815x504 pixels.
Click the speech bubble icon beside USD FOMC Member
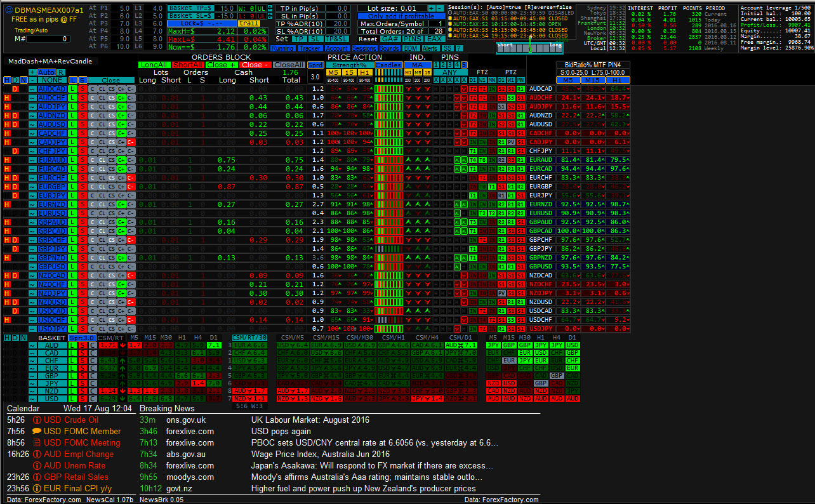pyautogui.click(x=37, y=431)
